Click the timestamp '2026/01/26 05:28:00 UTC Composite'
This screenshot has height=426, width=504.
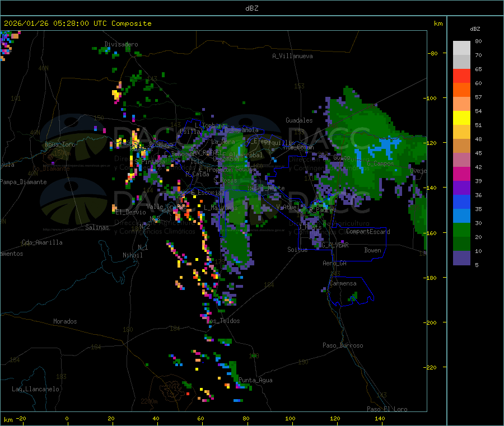click(77, 24)
